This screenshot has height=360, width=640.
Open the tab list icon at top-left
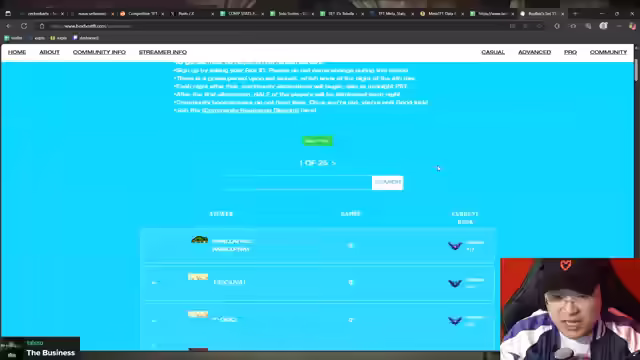click(8, 13)
